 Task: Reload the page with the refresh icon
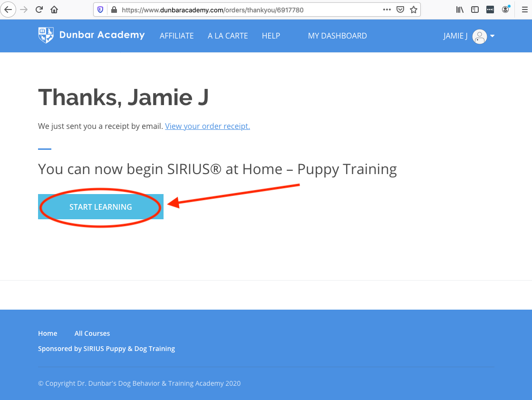39,10
